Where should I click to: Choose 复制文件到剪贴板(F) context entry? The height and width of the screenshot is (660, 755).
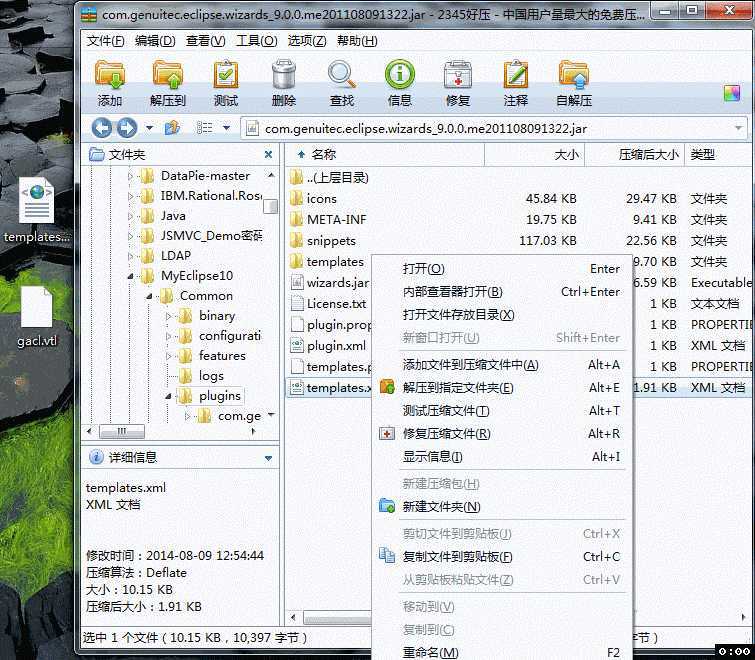(503, 557)
